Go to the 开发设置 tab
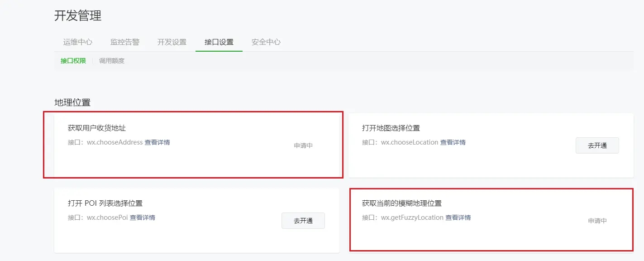644x261 pixels. [x=172, y=42]
